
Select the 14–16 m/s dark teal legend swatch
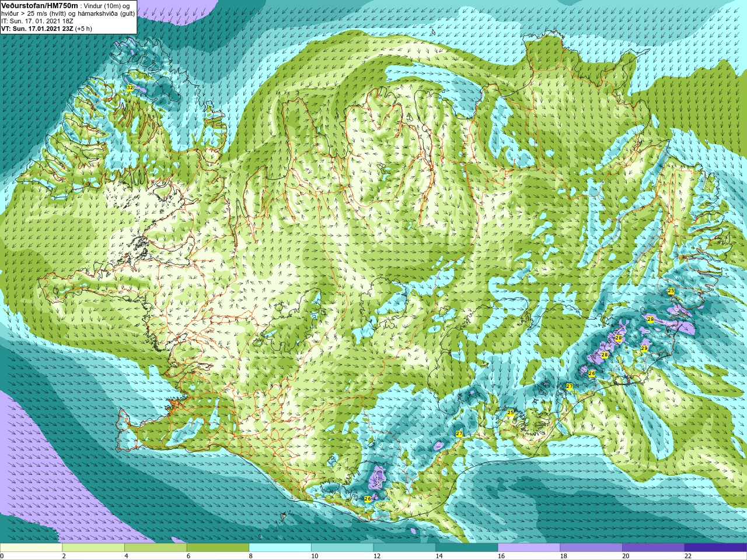(x=467, y=548)
